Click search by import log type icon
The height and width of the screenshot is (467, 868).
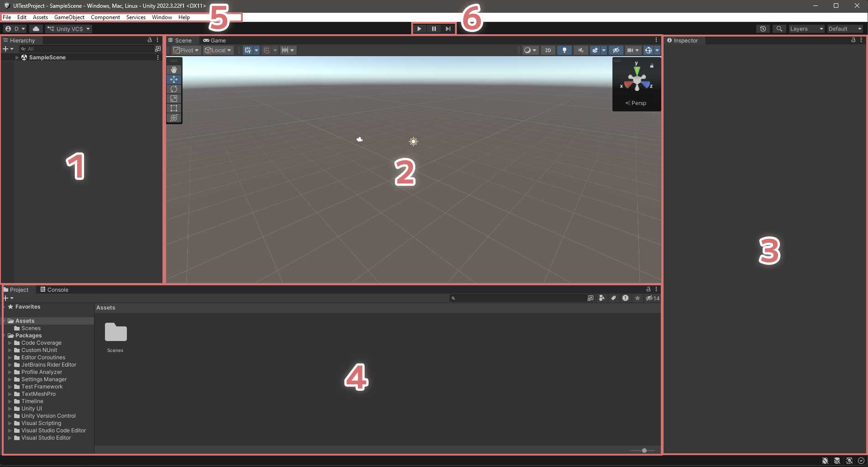625,298
